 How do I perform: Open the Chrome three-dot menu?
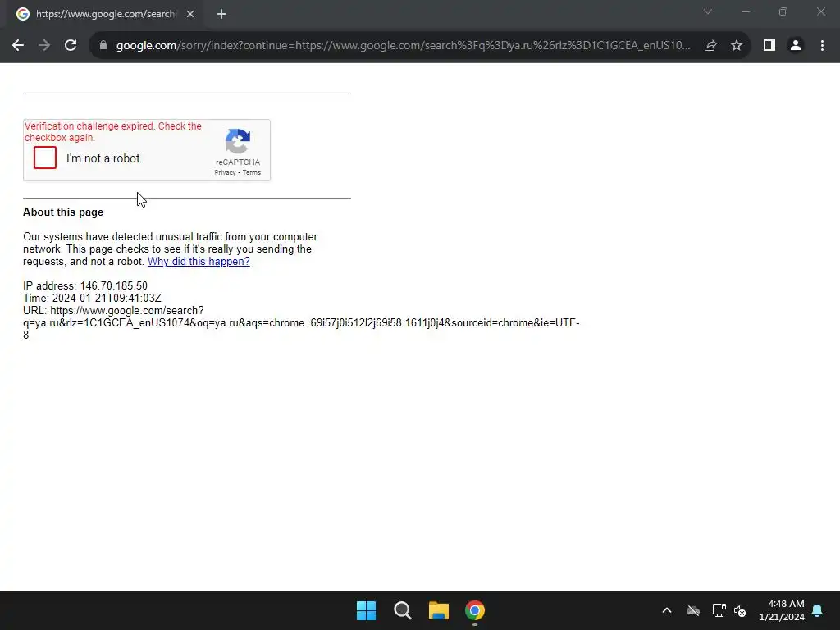coord(822,46)
